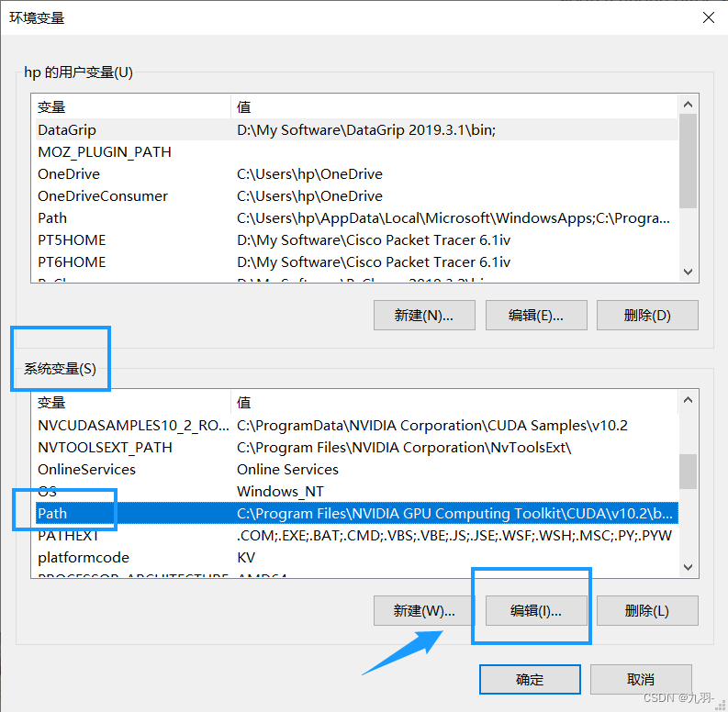Image resolution: width=728 pixels, height=712 pixels.
Task: Click user variables 变量 column header
Action: coord(133,106)
